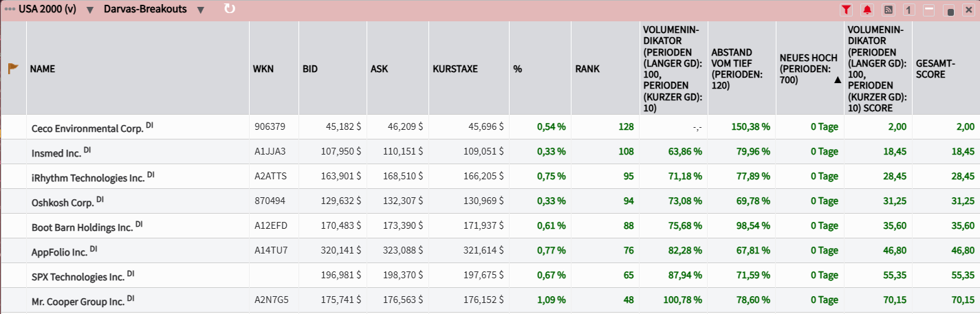Click bid value 129,632 $
980x314 pixels.
(x=341, y=201)
